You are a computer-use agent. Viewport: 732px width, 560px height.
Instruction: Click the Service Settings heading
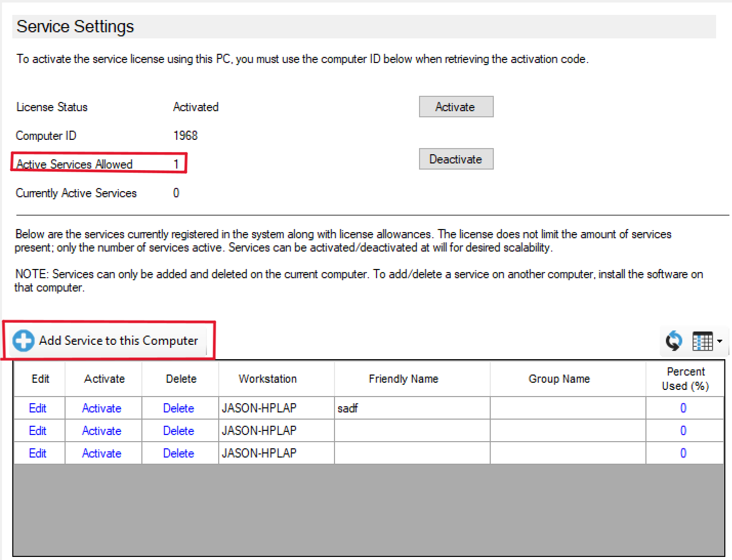[75, 26]
